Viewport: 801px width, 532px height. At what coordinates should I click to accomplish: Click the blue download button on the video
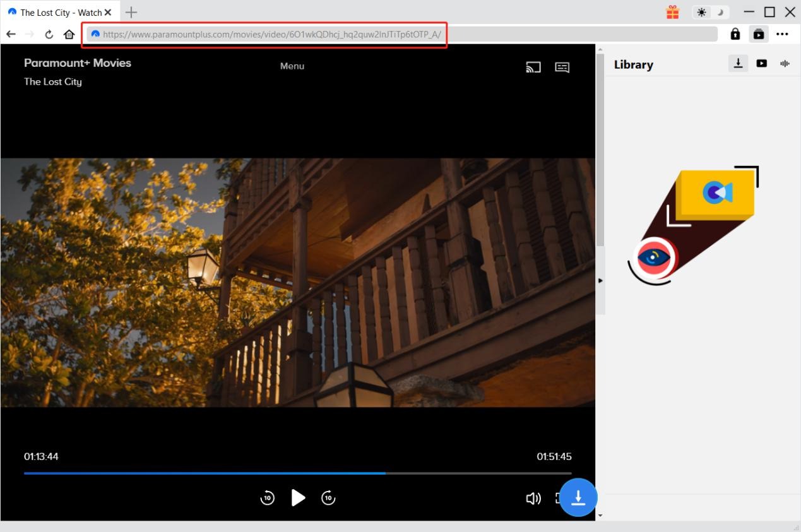click(578, 498)
